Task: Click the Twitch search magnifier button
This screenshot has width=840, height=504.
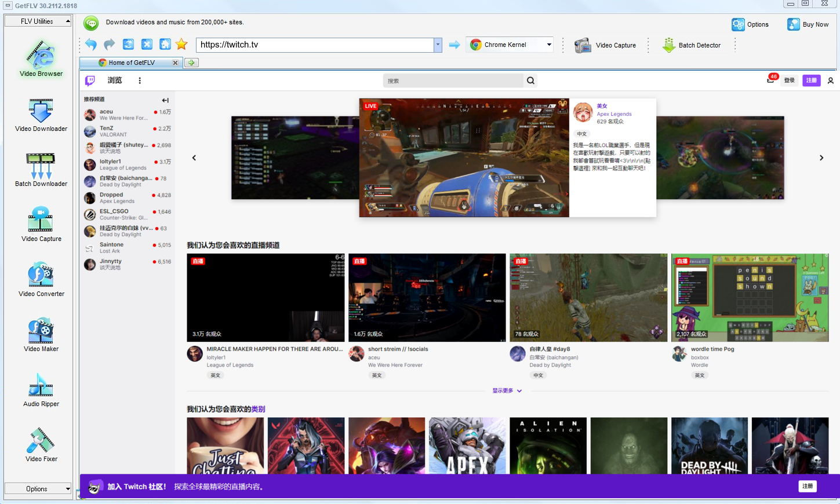Action: (530, 81)
